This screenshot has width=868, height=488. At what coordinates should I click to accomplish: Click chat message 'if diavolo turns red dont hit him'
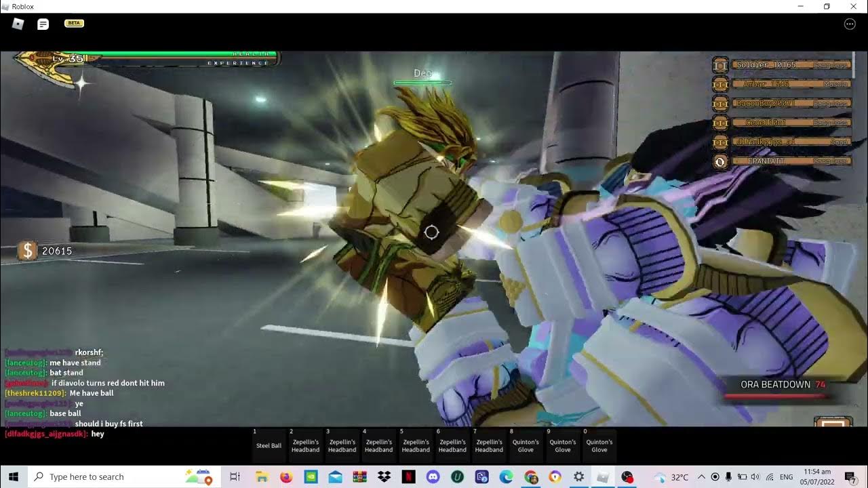click(x=108, y=383)
